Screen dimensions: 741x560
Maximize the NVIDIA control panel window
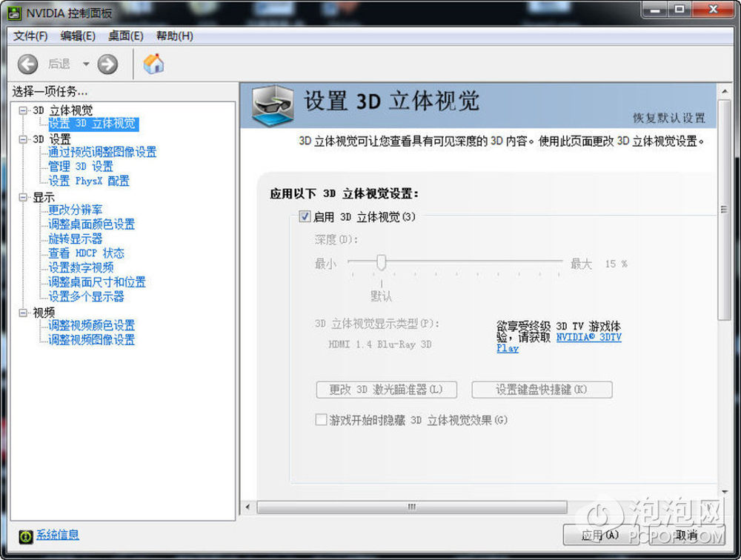pyautogui.click(x=680, y=10)
